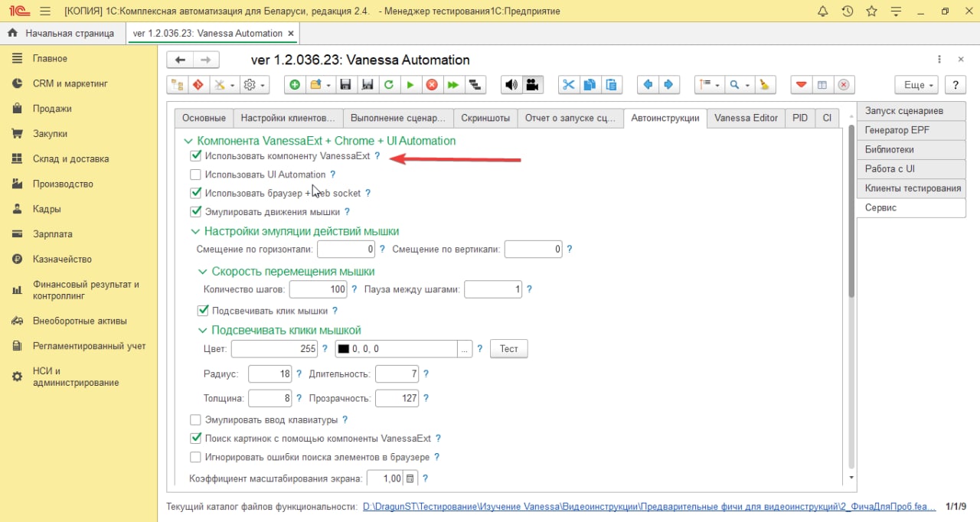Click the step hierarchy icon
This screenshot has width=980, height=522.
click(475, 85)
